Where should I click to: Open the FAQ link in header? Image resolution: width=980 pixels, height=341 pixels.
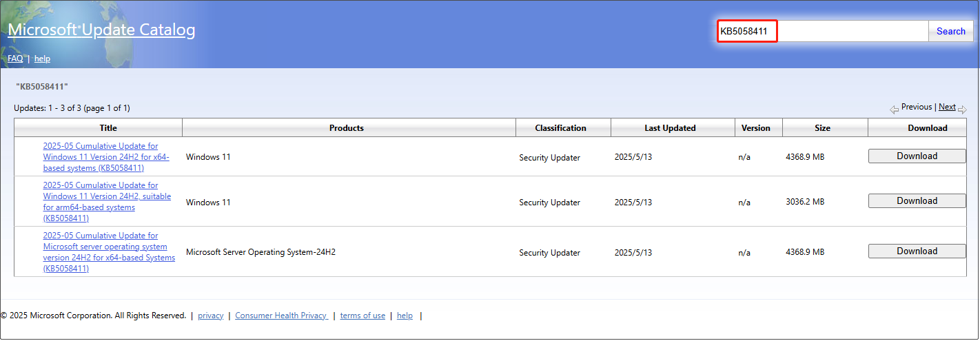[15, 59]
